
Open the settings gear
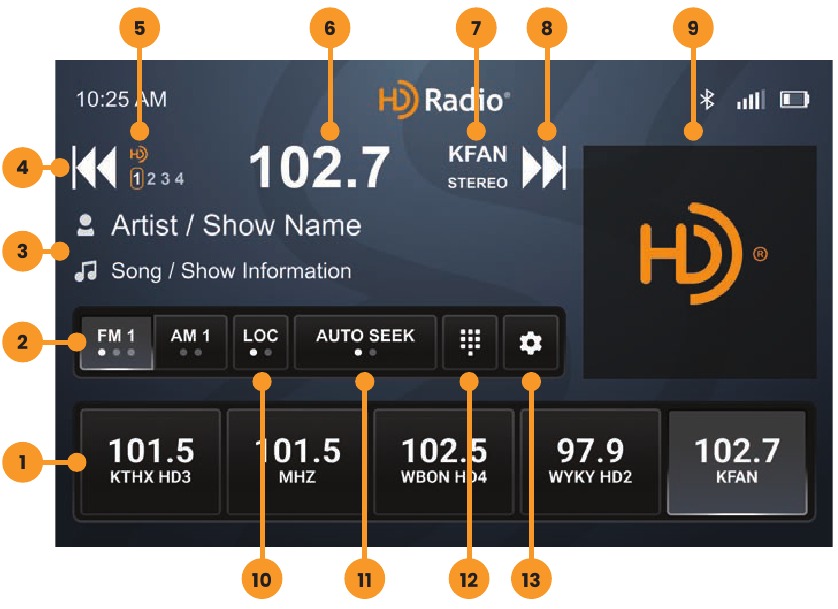[x=530, y=342]
